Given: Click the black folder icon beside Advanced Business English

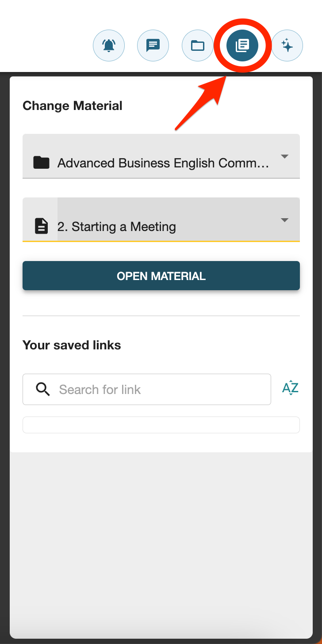Looking at the screenshot, I should point(41,163).
